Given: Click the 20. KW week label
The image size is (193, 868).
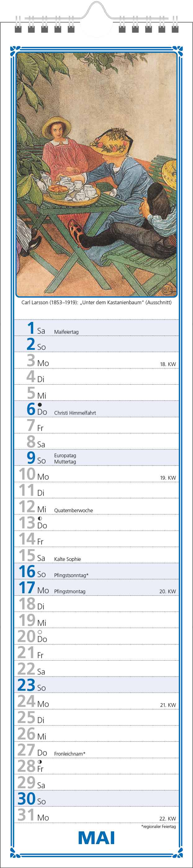Looking at the screenshot, I should 168,591.
